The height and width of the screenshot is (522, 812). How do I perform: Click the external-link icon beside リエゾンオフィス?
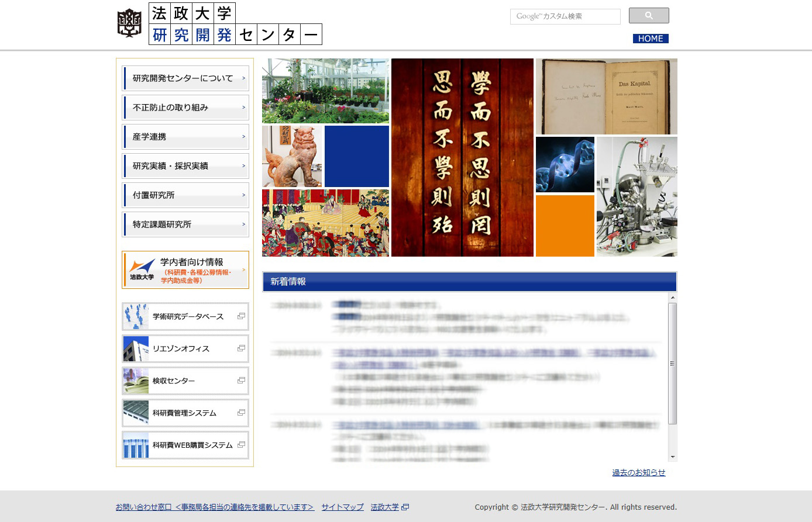pyautogui.click(x=241, y=348)
